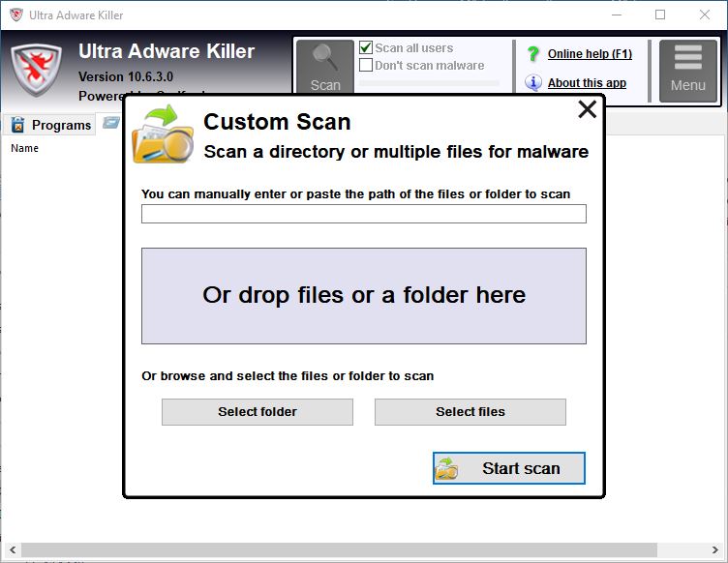Click the green question mark help icon
The image size is (728, 563).
click(533, 54)
